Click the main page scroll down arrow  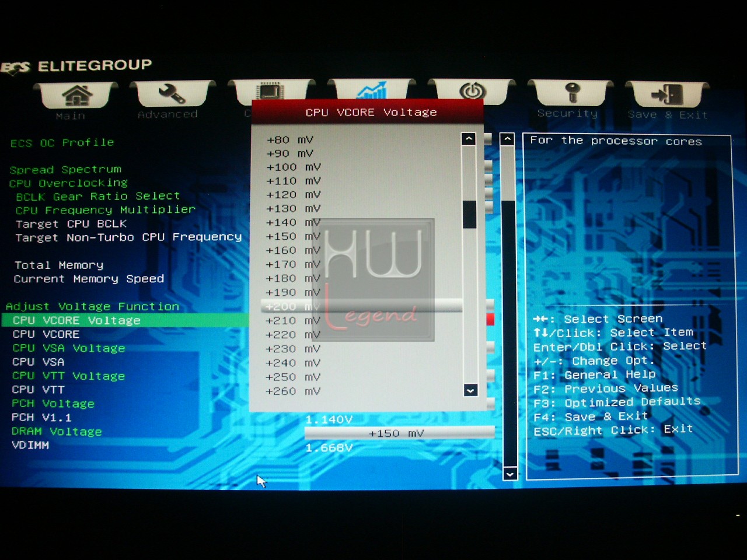pos(509,474)
